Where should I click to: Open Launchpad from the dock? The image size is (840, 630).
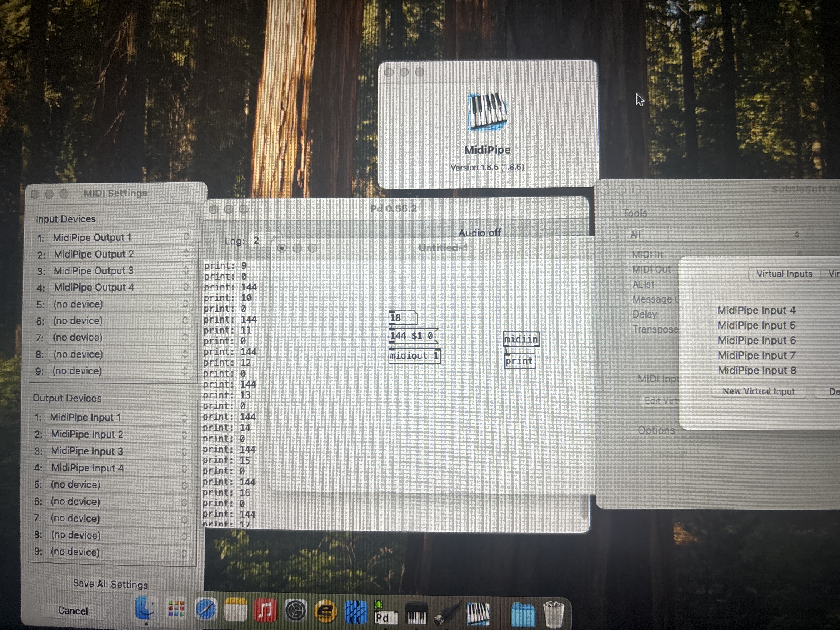[x=176, y=609]
